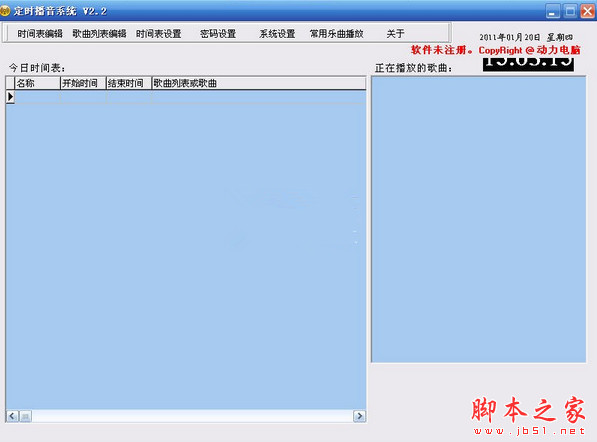Open the 歌曲列表编辑 menu

pyautogui.click(x=99, y=34)
